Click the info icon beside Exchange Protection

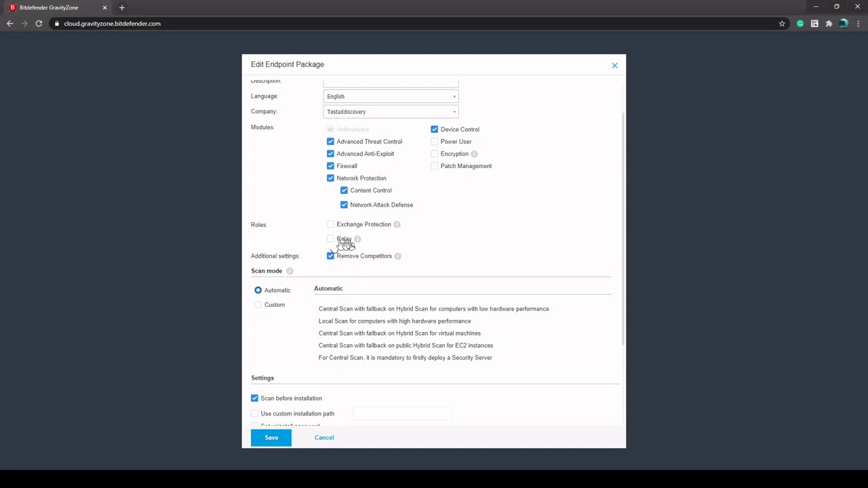[397, 224]
